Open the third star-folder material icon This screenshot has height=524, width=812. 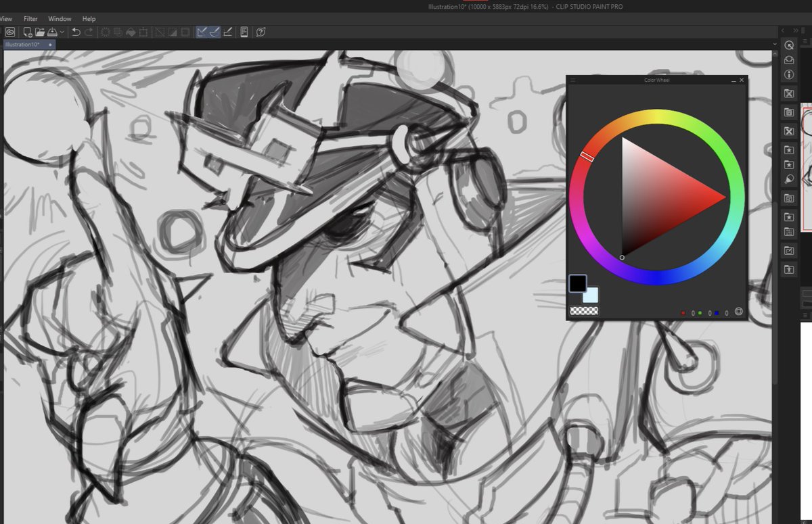(788, 217)
